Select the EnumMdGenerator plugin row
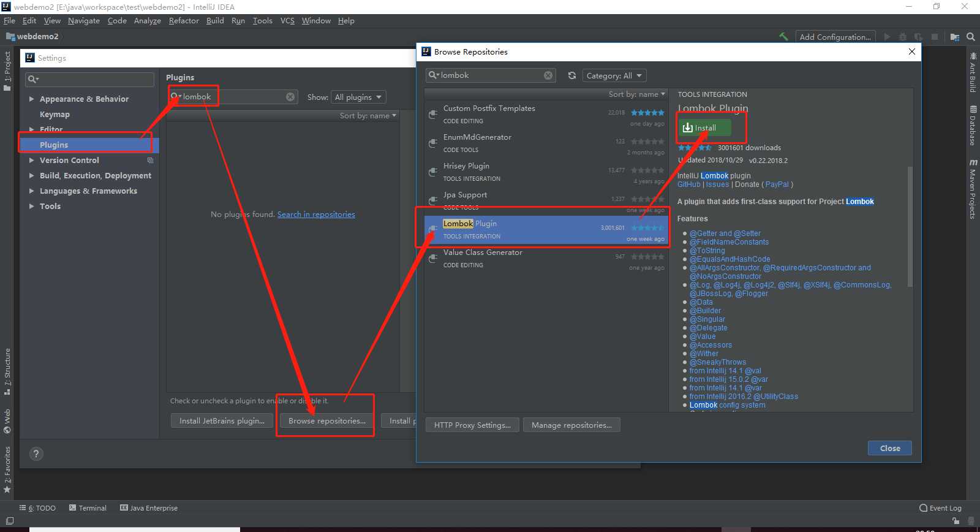 tap(546, 143)
